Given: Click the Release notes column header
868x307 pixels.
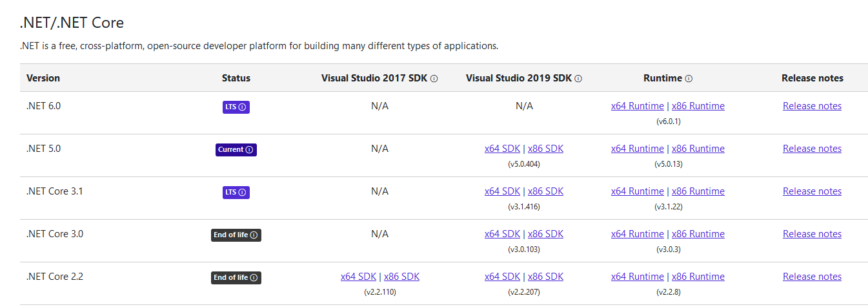Looking at the screenshot, I should pos(812,78).
